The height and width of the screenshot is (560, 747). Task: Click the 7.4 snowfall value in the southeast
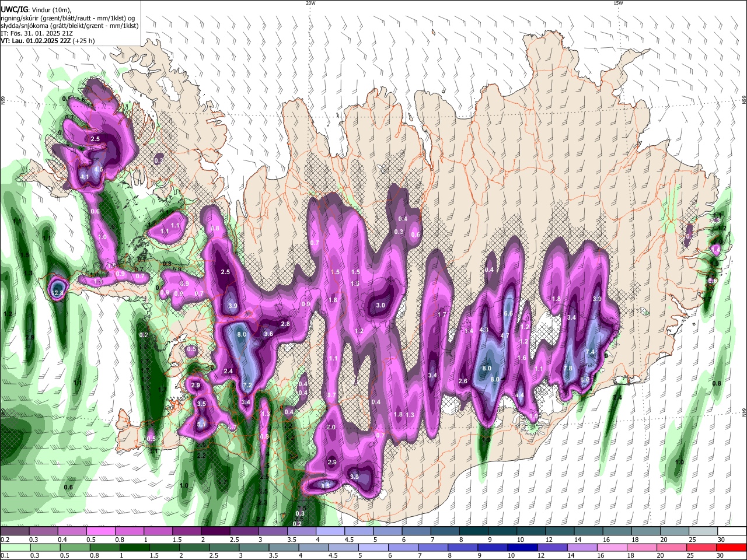[590, 352]
